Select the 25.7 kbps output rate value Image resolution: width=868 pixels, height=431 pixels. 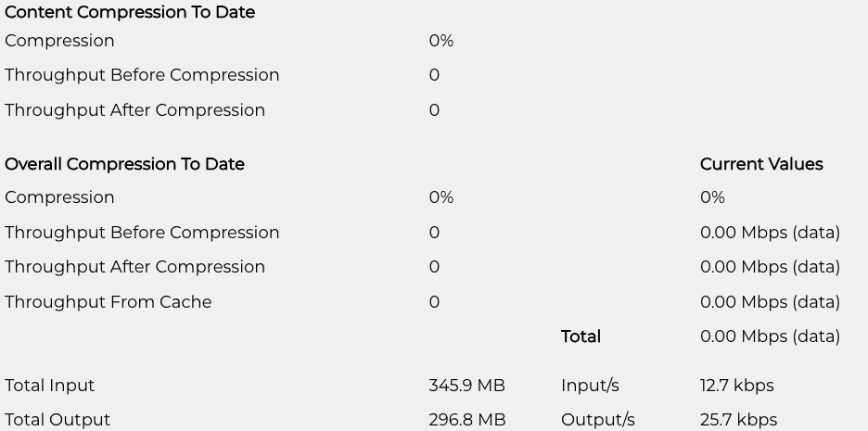click(739, 420)
